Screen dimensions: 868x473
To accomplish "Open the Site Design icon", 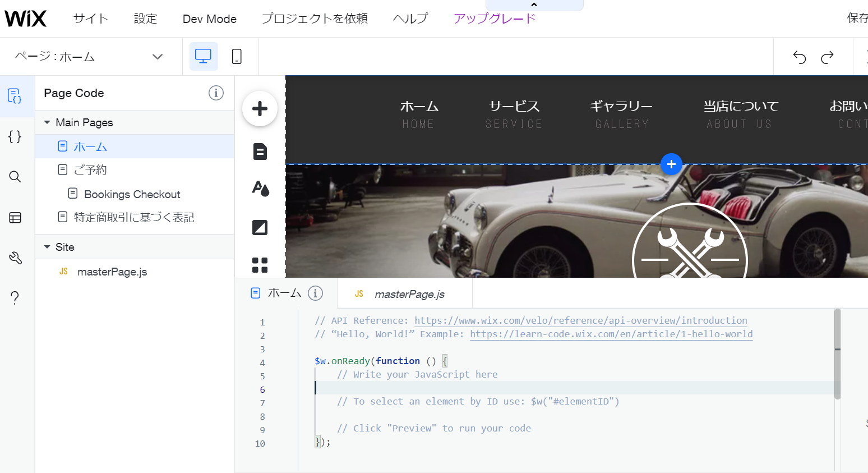I will pos(260,188).
